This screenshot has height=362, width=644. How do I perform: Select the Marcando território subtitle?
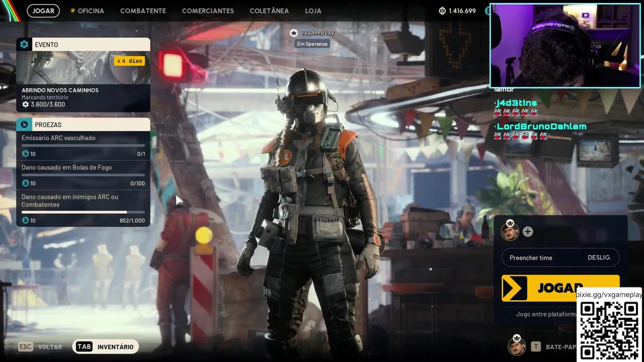point(45,98)
